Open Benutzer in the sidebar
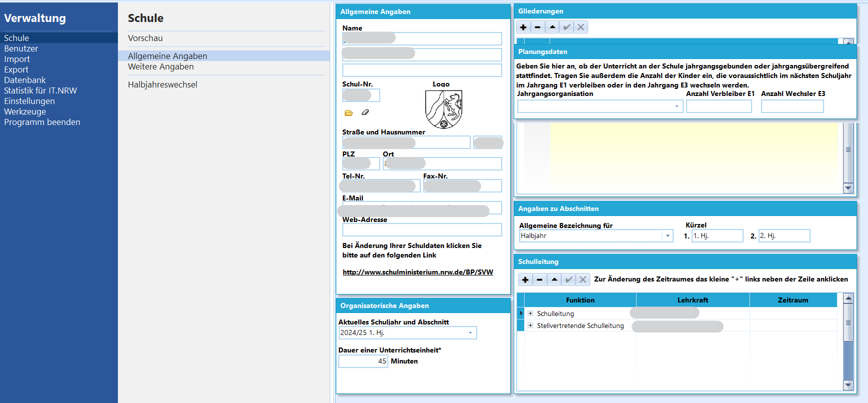 [x=21, y=48]
